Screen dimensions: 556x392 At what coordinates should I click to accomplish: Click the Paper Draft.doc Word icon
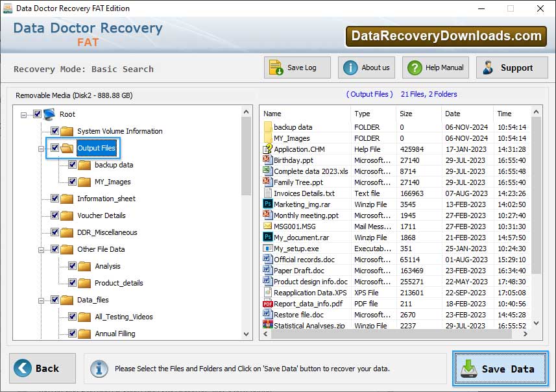click(268, 270)
